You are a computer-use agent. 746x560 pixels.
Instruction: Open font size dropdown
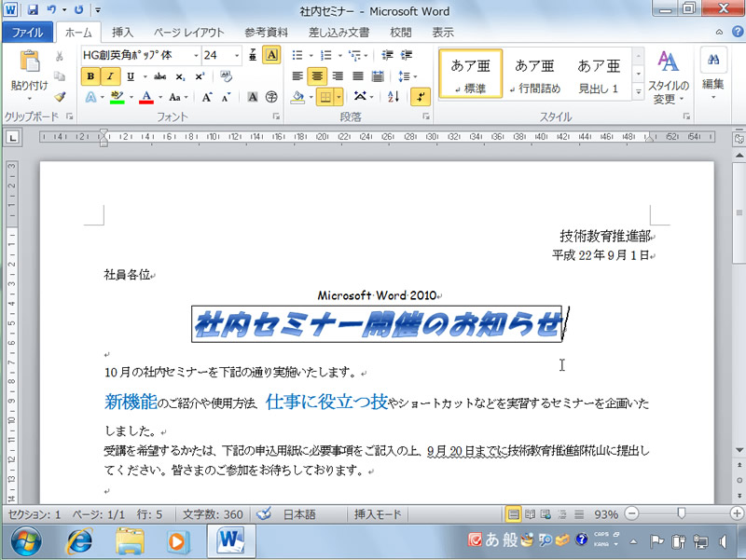pyautogui.click(x=237, y=56)
